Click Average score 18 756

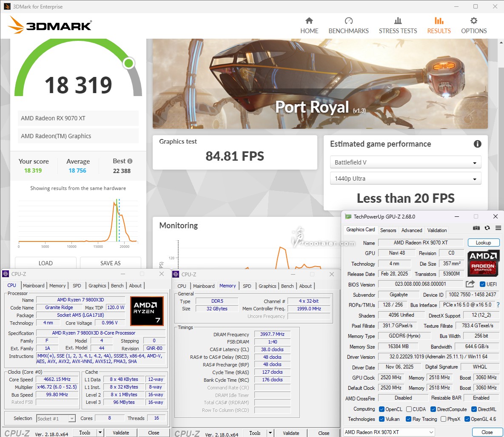[x=77, y=170]
